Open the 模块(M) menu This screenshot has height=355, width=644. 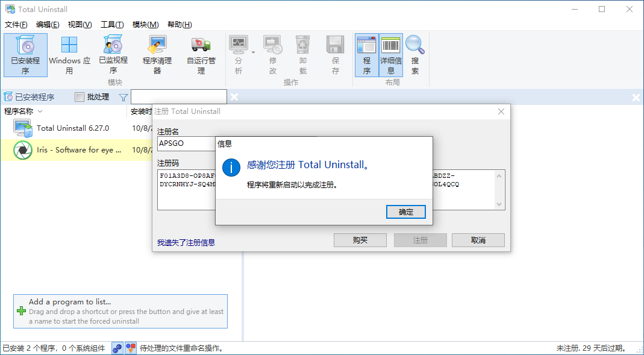click(x=145, y=25)
